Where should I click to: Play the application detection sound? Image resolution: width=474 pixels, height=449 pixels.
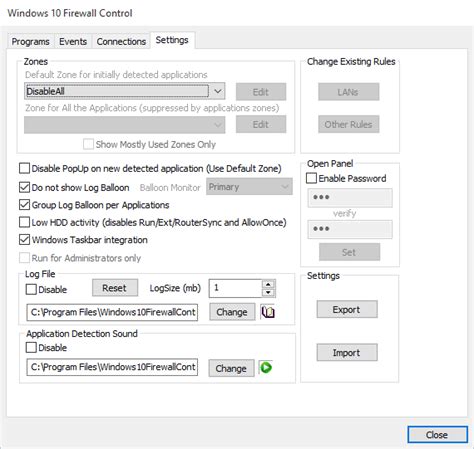point(266,368)
